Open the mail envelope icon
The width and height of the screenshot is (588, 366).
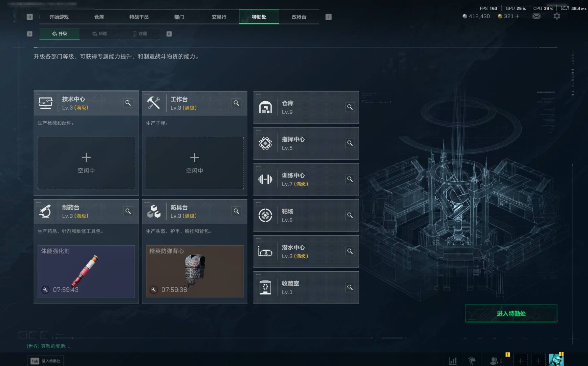537,16
